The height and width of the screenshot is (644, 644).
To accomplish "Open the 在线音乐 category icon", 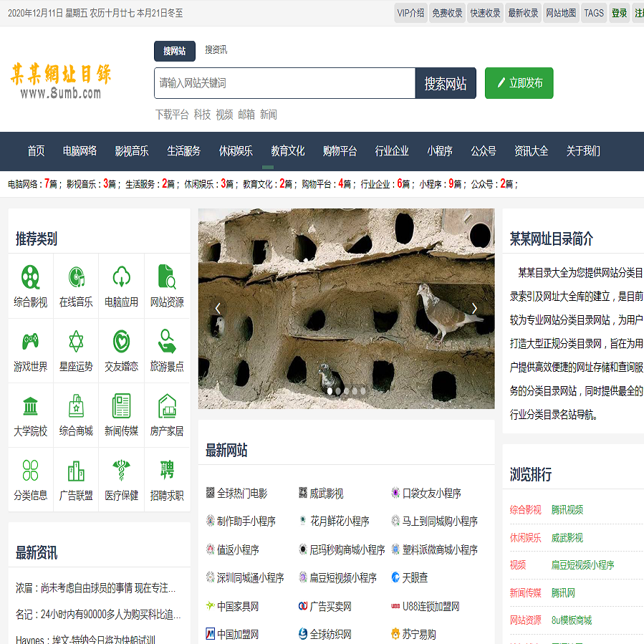I will click(x=76, y=277).
